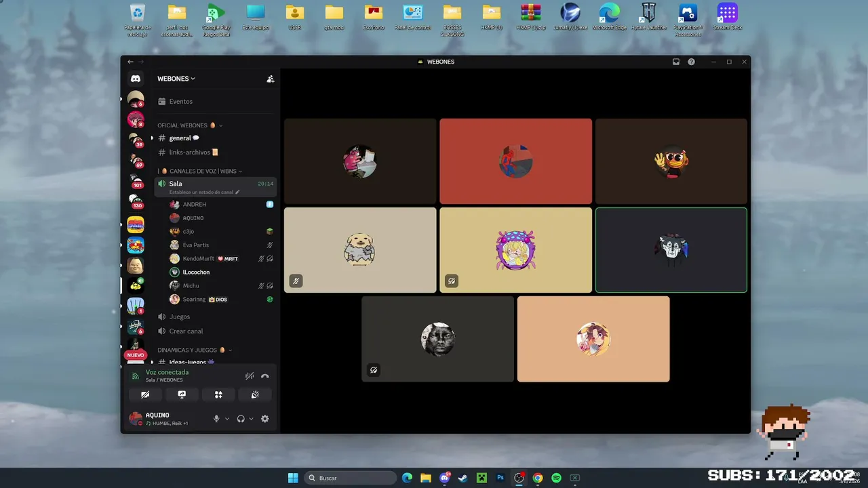
Task: Open WEBONES server menu dropdown
Action: click(176, 79)
